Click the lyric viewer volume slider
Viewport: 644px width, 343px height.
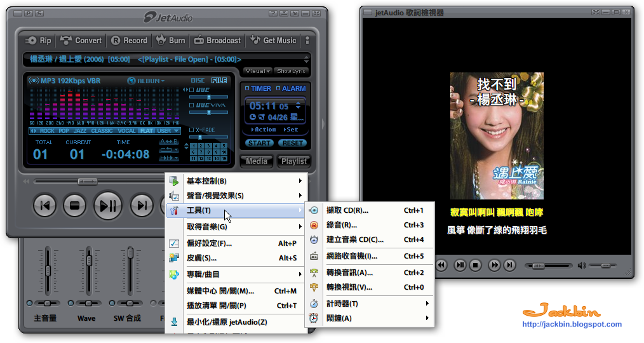point(603,266)
